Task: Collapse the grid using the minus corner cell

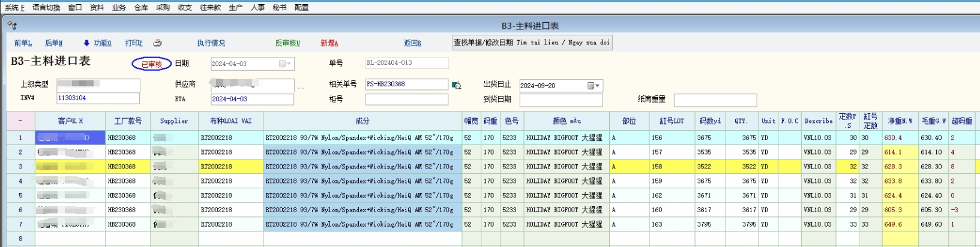Action: pos(20,121)
